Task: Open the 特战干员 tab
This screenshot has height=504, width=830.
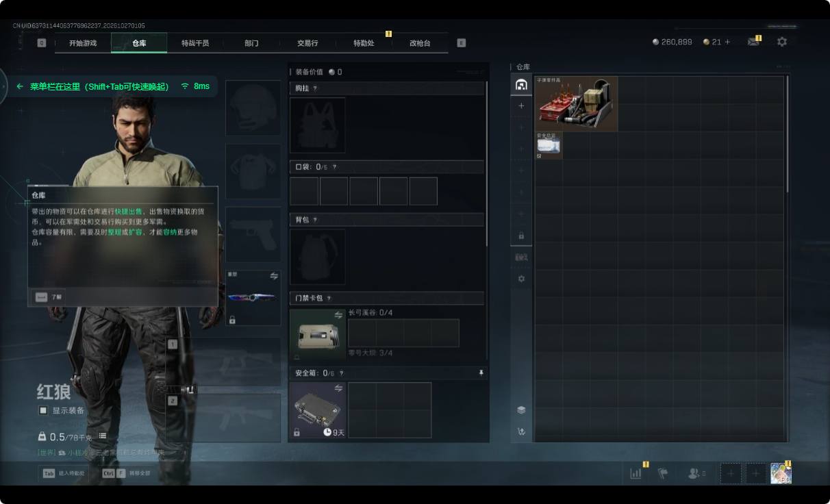Action: click(195, 43)
